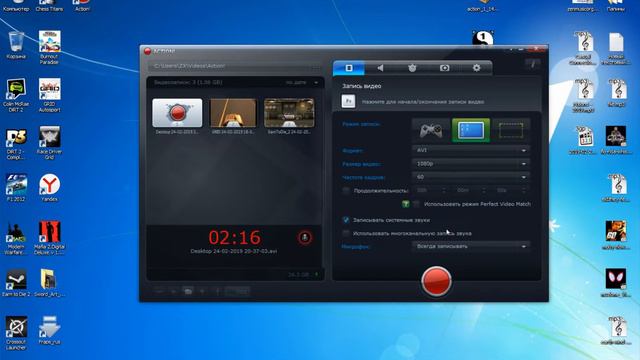Click the browse '...' button beside the folder path
The width and height of the screenshot is (640, 360).
tap(316, 67)
